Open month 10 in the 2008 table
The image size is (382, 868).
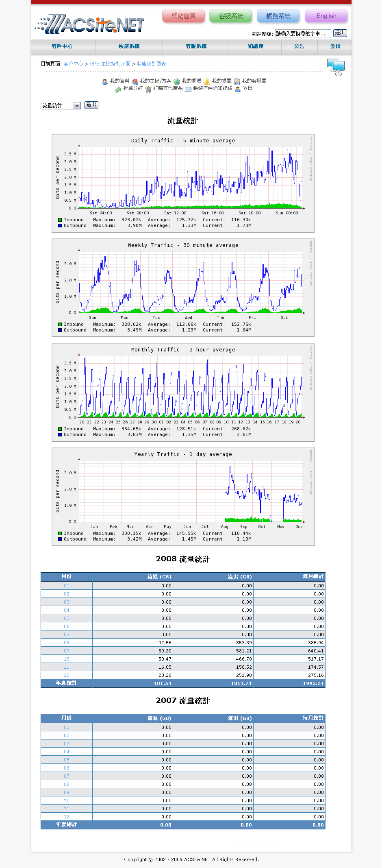pos(67,659)
